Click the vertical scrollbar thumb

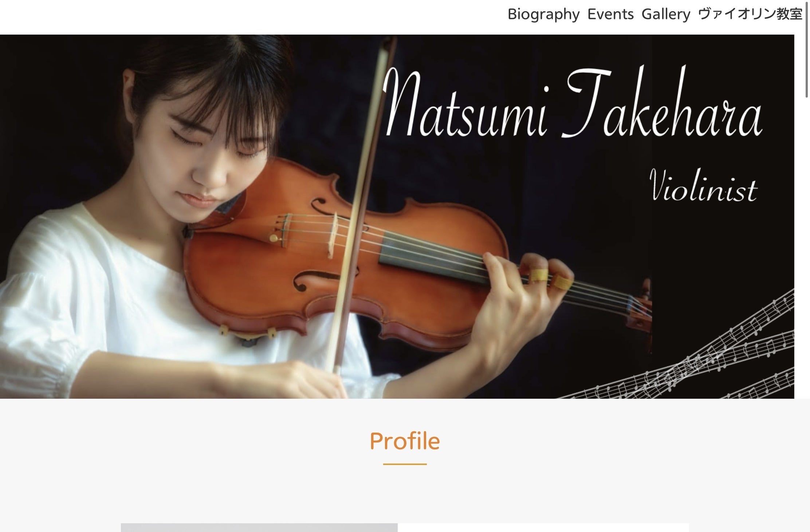point(806,49)
